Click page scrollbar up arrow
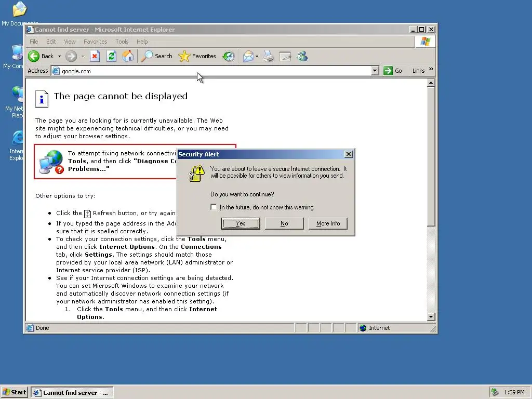The width and height of the screenshot is (532, 399). 431,83
